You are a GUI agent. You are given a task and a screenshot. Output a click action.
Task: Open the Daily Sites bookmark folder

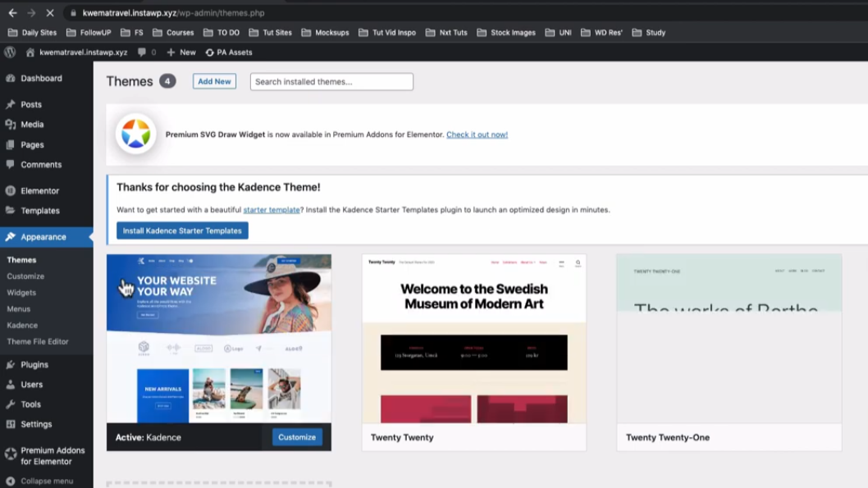[x=32, y=33]
